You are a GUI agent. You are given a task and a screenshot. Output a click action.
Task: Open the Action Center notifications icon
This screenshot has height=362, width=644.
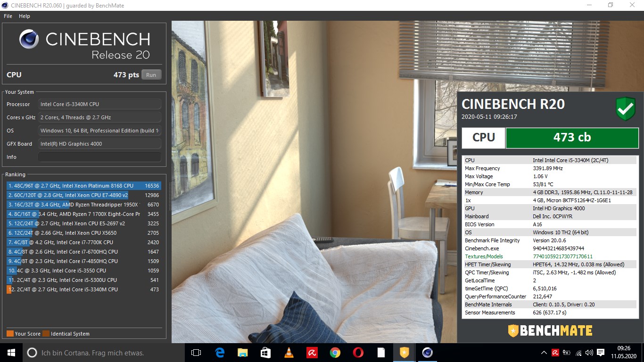601,353
